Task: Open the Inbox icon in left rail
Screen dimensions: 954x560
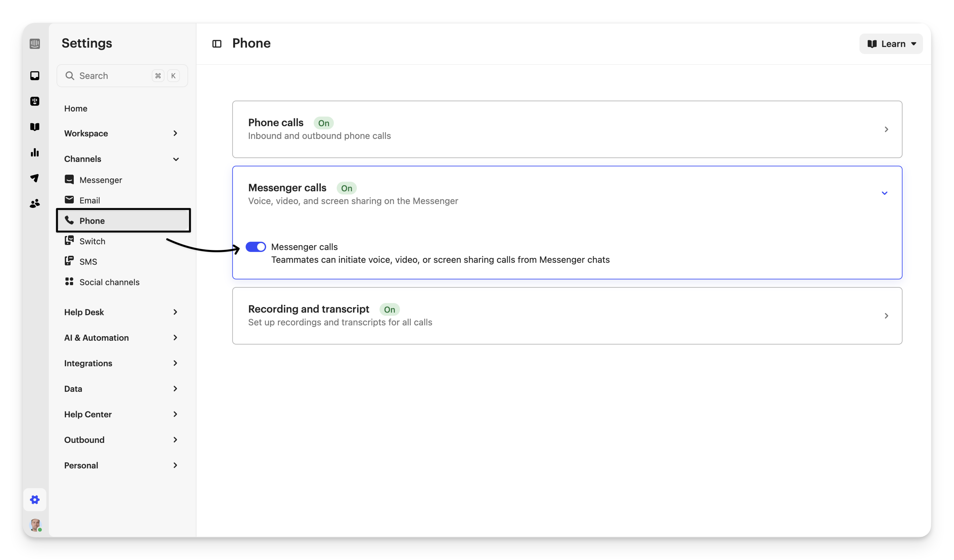Action: (x=35, y=76)
